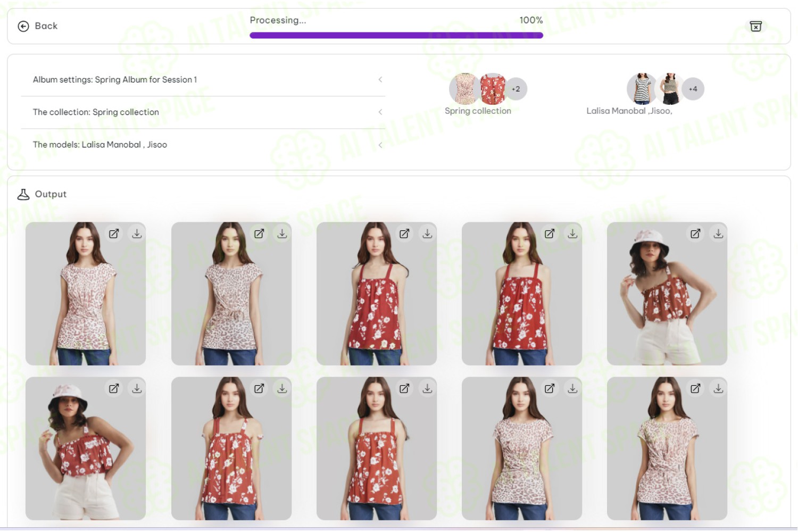798x532 pixels.
Task: Select leopard top thumbnail in Spring collection
Action: pyautogui.click(x=464, y=89)
